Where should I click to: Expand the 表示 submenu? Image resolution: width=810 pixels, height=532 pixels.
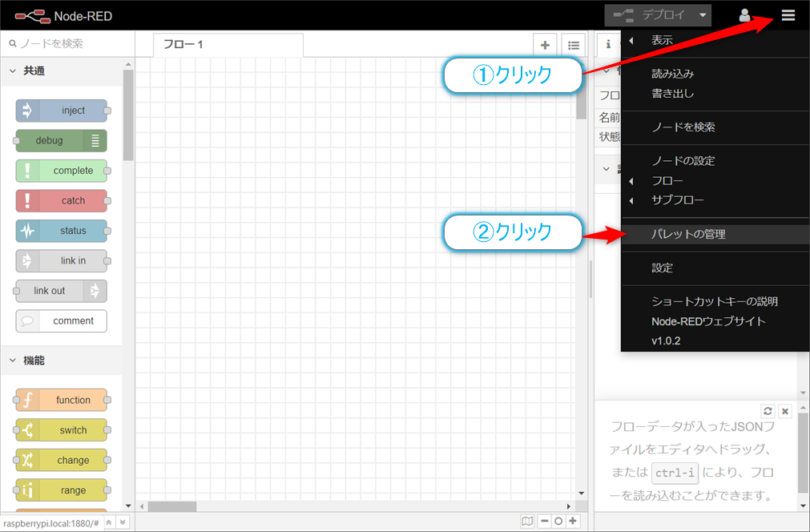(x=715, y=40)
